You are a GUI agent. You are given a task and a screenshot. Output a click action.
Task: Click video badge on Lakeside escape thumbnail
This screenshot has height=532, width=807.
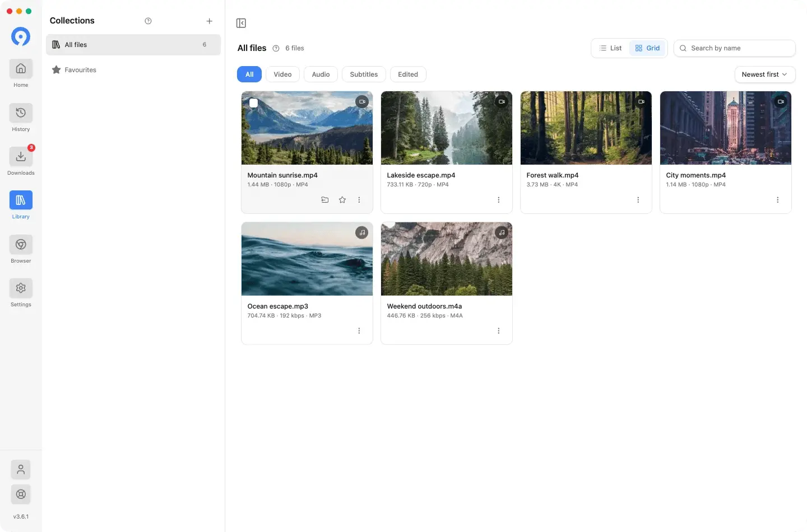click(x=502, y=102)
